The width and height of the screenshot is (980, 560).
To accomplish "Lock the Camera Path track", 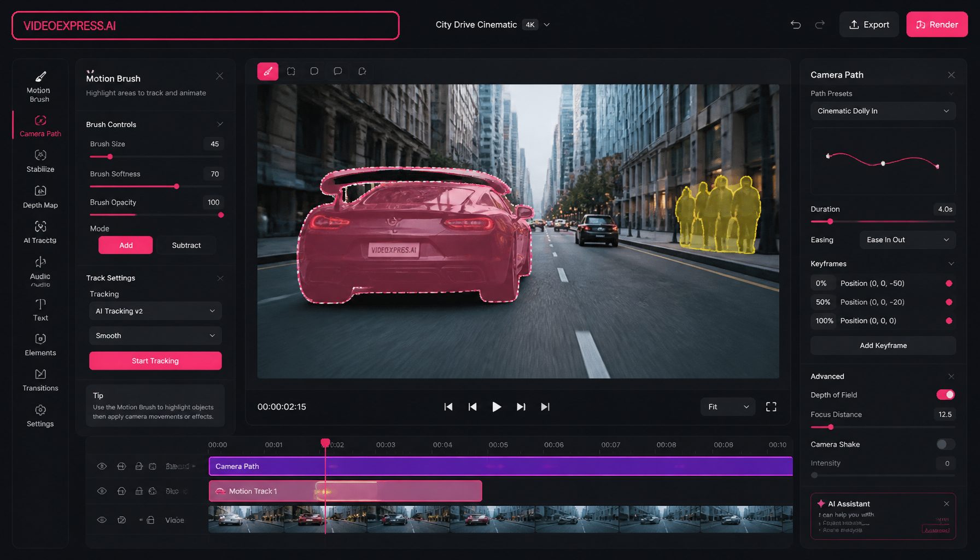I will (139, 466).
